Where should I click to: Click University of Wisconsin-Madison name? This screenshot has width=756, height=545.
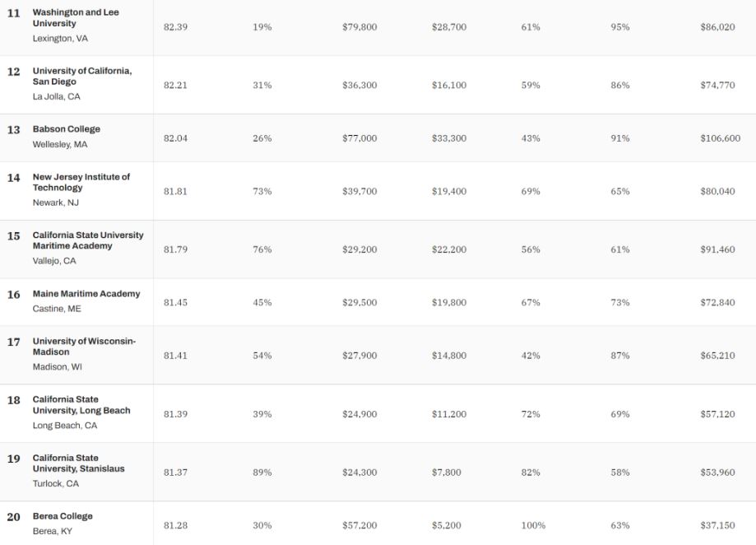click(x=85, y=347)
